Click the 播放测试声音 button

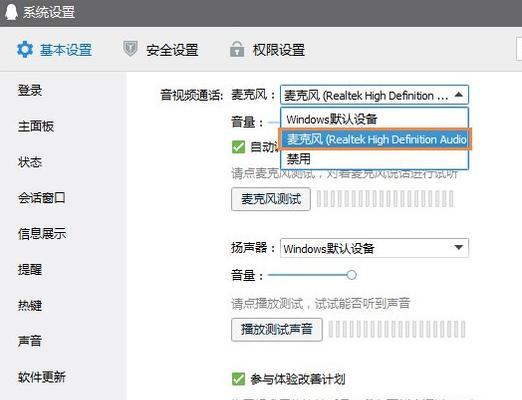pyautogui.click(x=277, y=330)
